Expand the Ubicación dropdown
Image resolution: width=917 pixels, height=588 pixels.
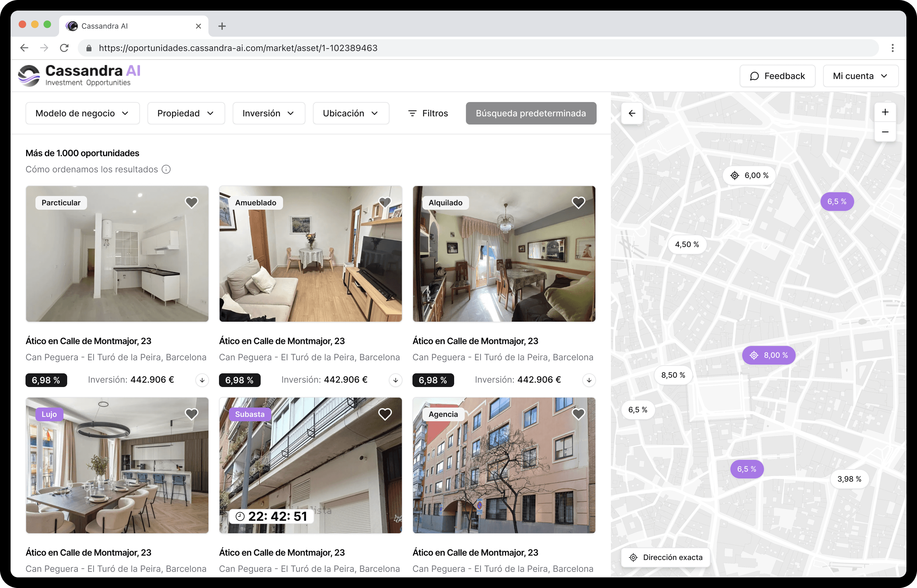point(351,113)
